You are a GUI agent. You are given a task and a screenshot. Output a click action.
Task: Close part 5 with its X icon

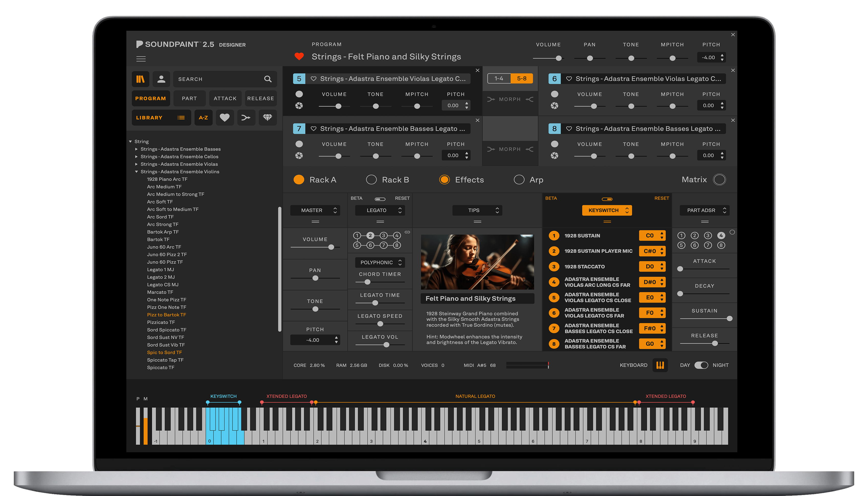pos(477,71)
